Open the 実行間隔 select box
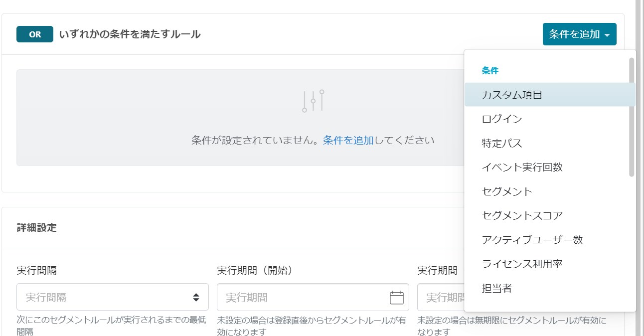Viewport: 644px width, 336px height. [113, 297]
